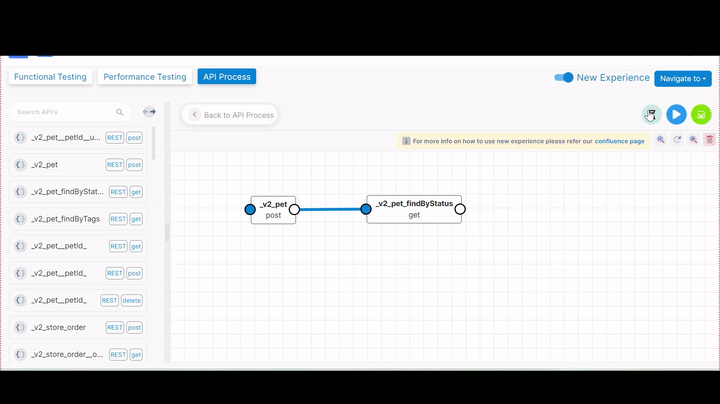The height and width of the screenshot is (404, 720).
Task: Select the API Process tab
Action: [x=227, y=77]
